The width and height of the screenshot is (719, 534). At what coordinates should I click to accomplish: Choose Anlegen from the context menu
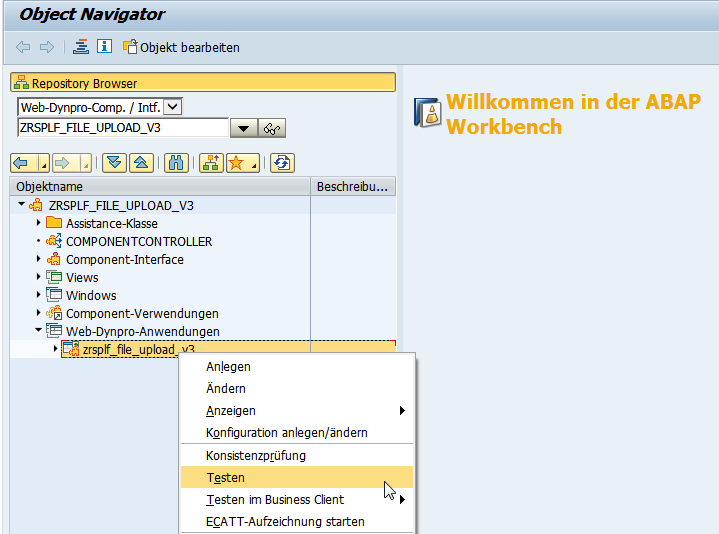[x=297, y=367]
